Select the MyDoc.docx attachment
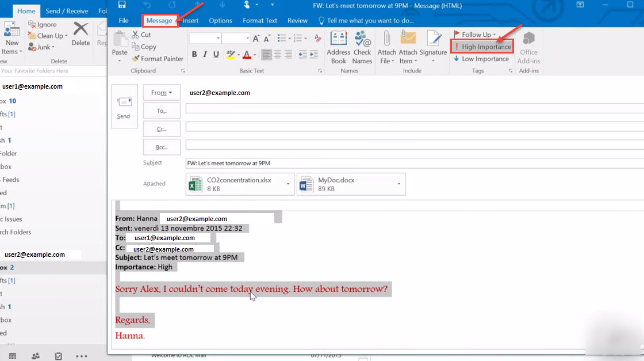The height and width of the screenshot is (361, 644). pyautogui.click(x=351, y=183)
